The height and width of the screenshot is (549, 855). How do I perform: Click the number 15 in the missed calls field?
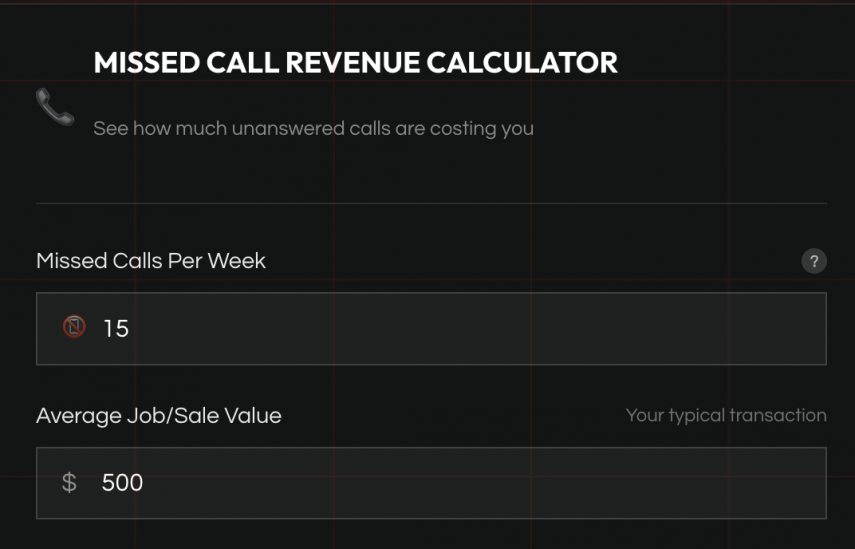click(116, 328)
